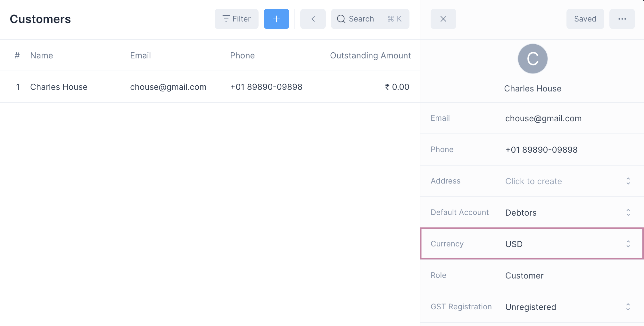Click the Email column header

(x=140, y=56)
